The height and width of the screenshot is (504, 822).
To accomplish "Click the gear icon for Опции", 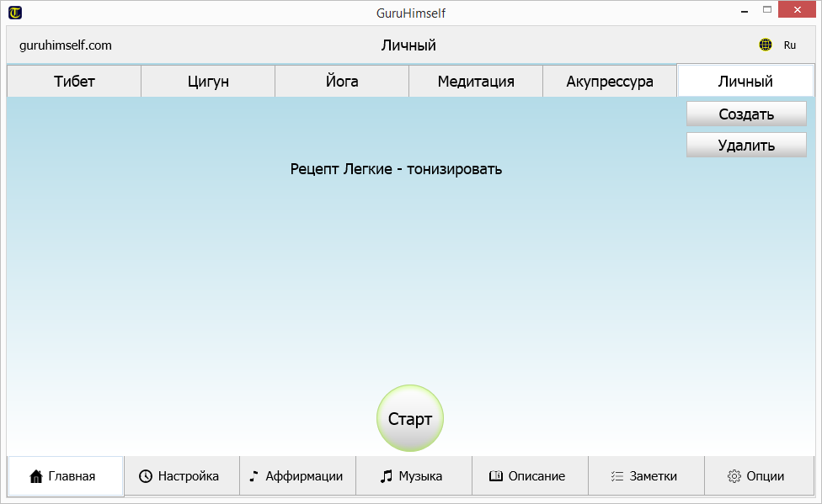I will (734, 476).
